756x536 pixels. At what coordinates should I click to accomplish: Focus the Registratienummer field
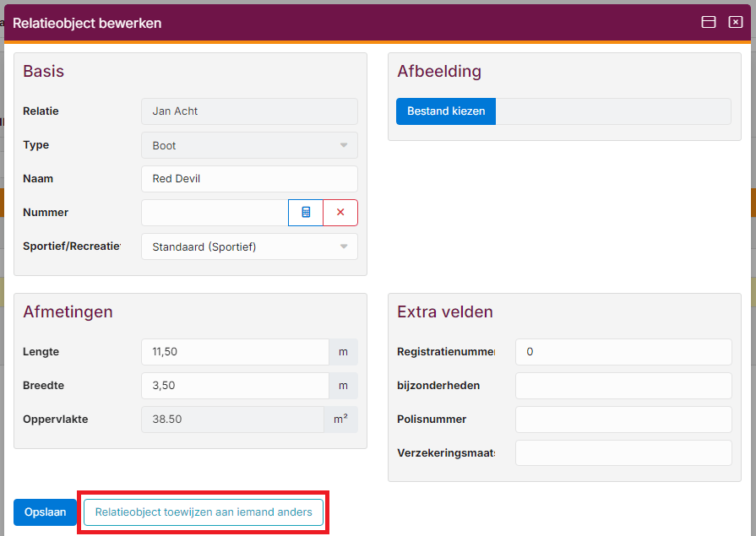tap(623, 352)
